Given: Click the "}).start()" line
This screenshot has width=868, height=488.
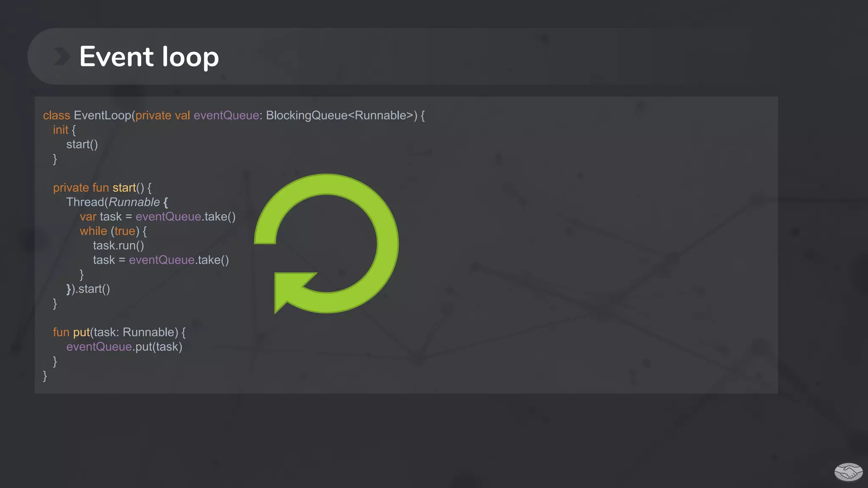Looking at the screenshot, I should click(x=88, y=289).
